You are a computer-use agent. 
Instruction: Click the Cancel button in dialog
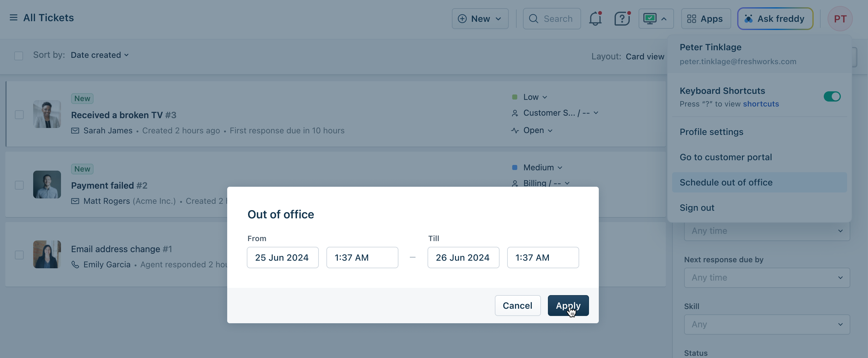point(517,306)
